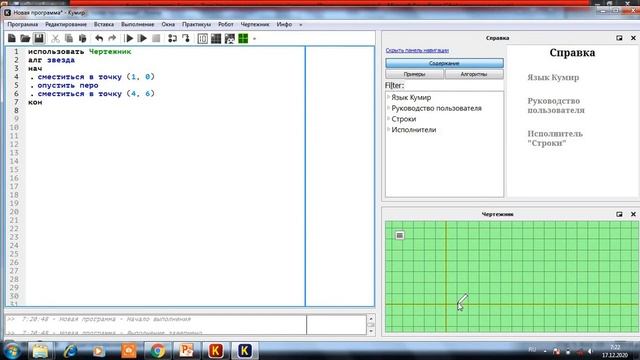The image size is (640, 360).
Task: Switch to blue Кумир K taskbar icon
Action: pos(244,351)
